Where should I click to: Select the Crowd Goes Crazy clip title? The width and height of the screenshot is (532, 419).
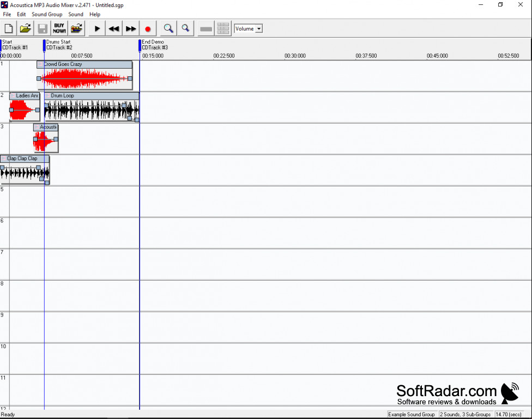click(x=63, y=64)
